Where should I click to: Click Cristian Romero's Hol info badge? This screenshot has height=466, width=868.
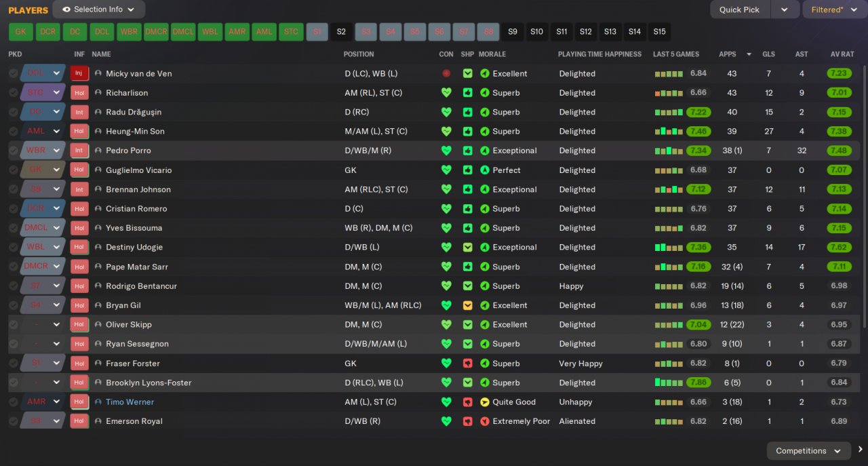pyautogui.click(x=79, y=209)
